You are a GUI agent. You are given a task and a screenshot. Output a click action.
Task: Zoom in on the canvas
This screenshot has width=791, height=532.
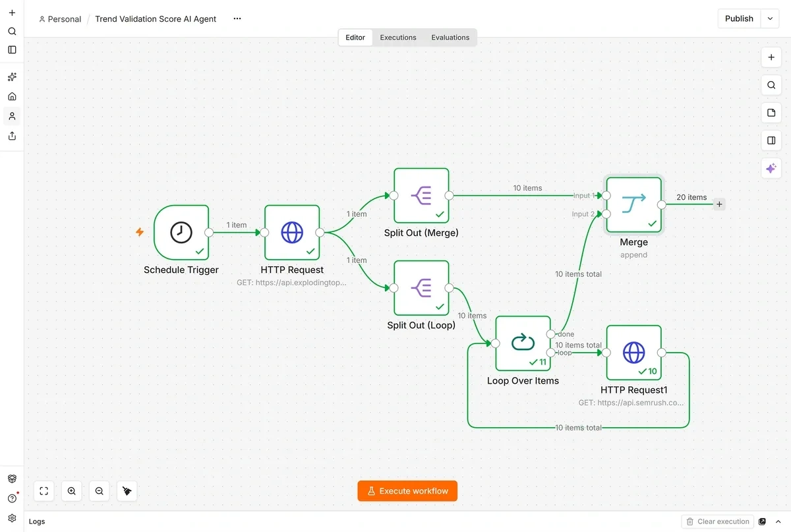point(72,491)
